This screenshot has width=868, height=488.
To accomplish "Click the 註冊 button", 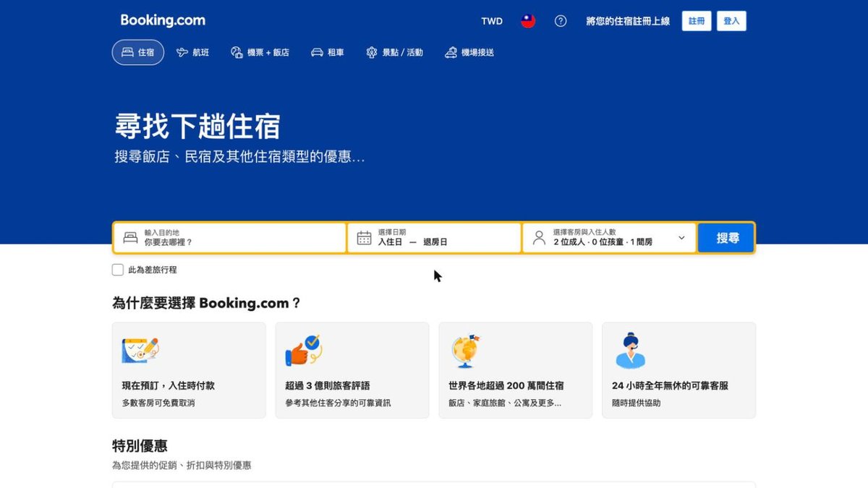I will pos(697,21).
